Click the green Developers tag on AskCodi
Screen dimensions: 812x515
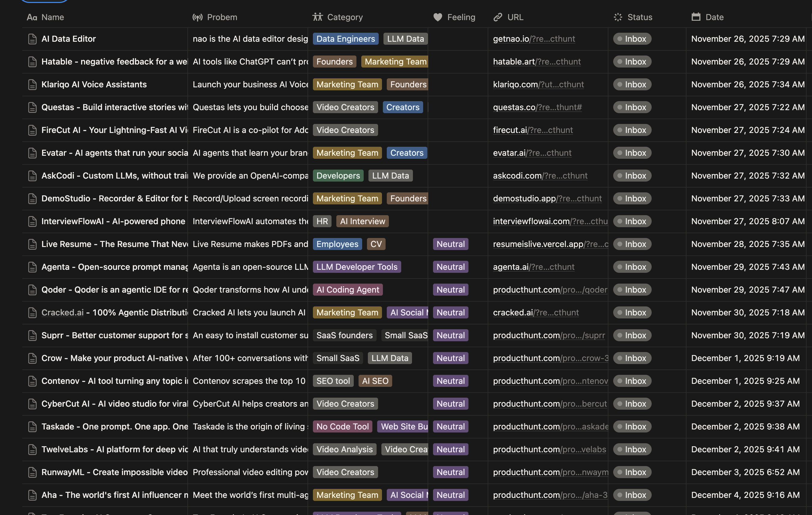(338, 176)
